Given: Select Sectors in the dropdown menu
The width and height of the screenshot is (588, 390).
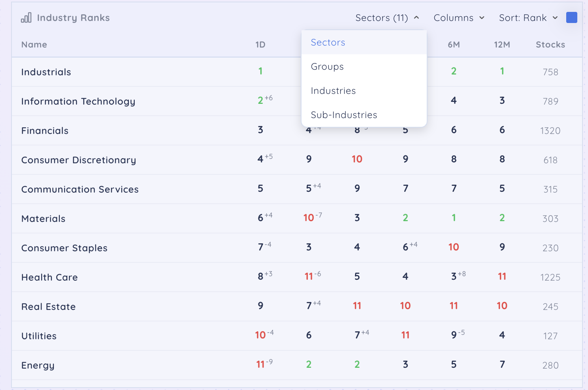Looking at the screenshot, I should click(328, 42).
